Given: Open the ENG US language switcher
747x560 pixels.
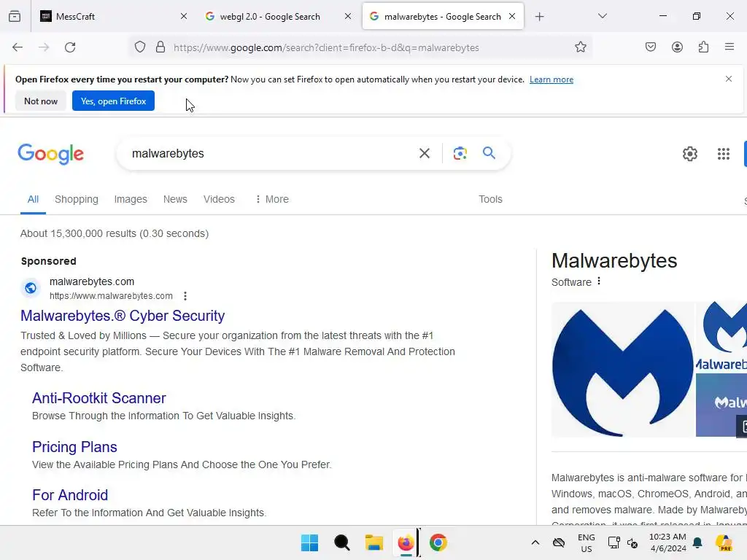Looking at the screenshot, I should pos(586,542).
